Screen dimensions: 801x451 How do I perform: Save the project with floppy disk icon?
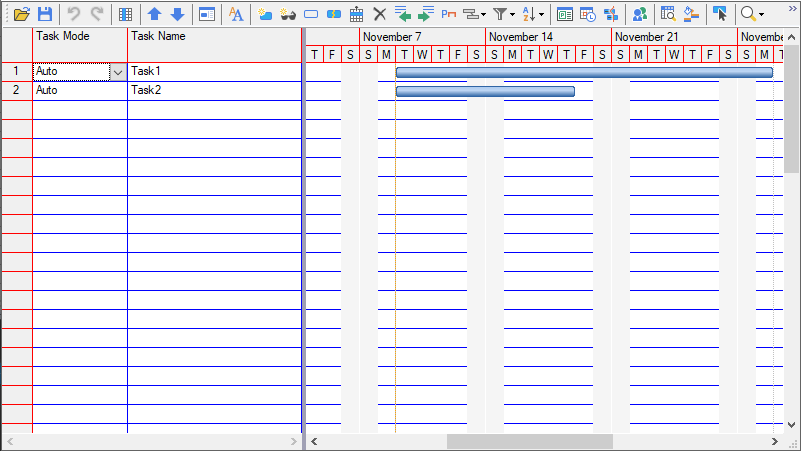pyautogui.click(x=45, y=14)
